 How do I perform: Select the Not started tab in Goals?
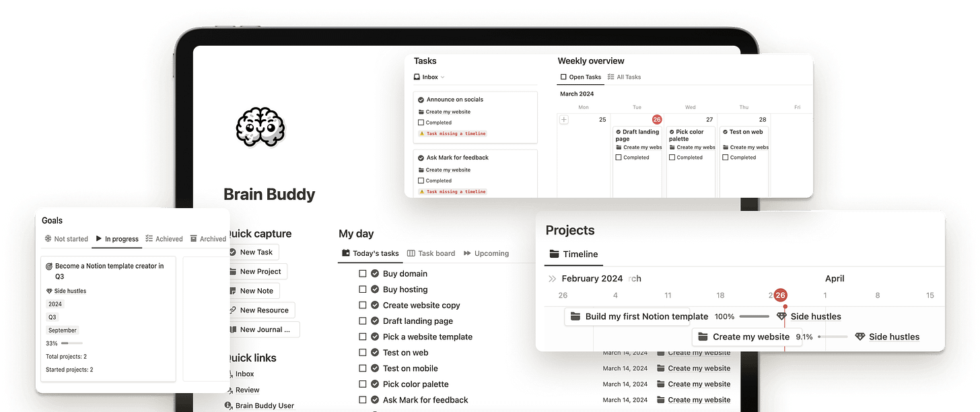coord(66,239)
